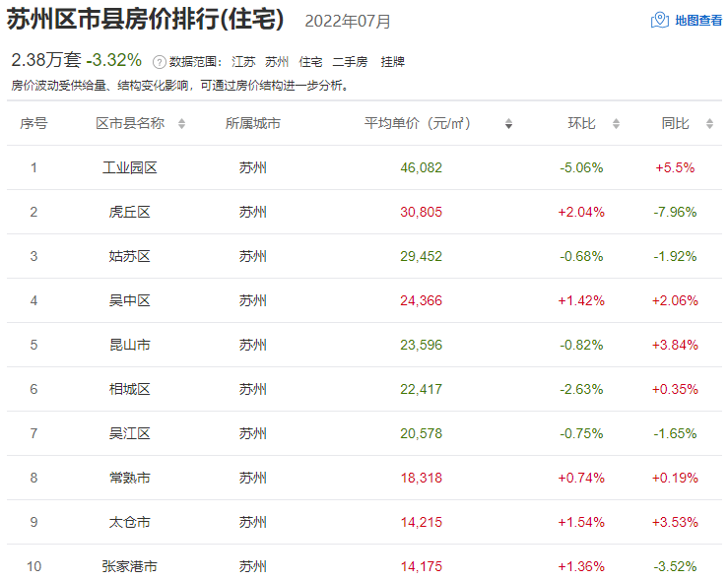Select the 挂牌 data range filter
The height and width of the screenshot is (580, 728).
[x=393, y=62]
